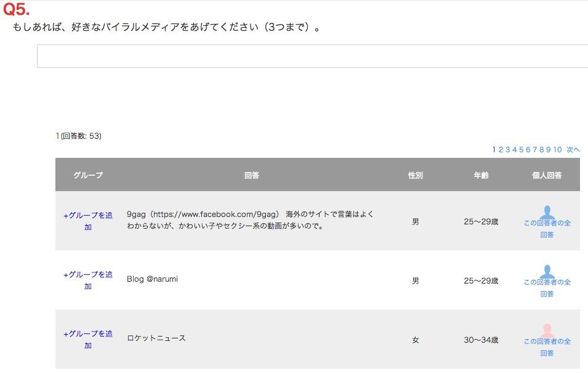Click the blue person icon in the Blog @narumi row
Viewport: 588px width, 373px height.
(x=547, y=271)
